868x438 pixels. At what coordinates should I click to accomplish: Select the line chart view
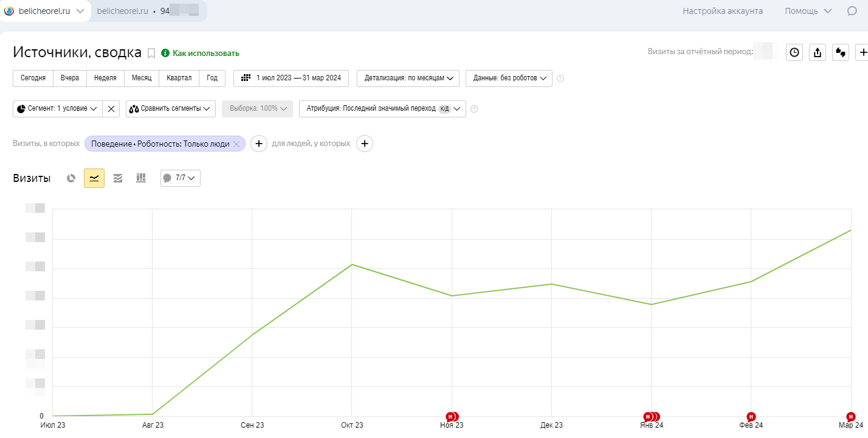coord(94,178)
